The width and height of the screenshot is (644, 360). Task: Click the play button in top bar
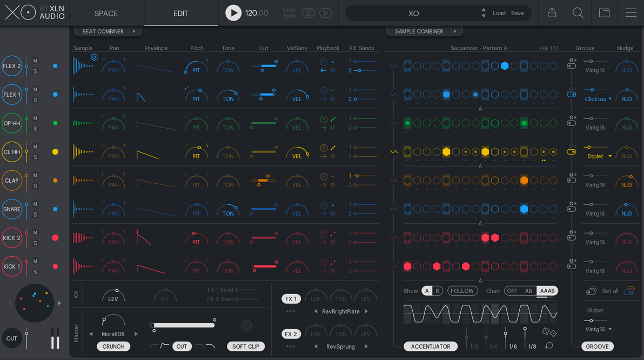tap(233, 13)
